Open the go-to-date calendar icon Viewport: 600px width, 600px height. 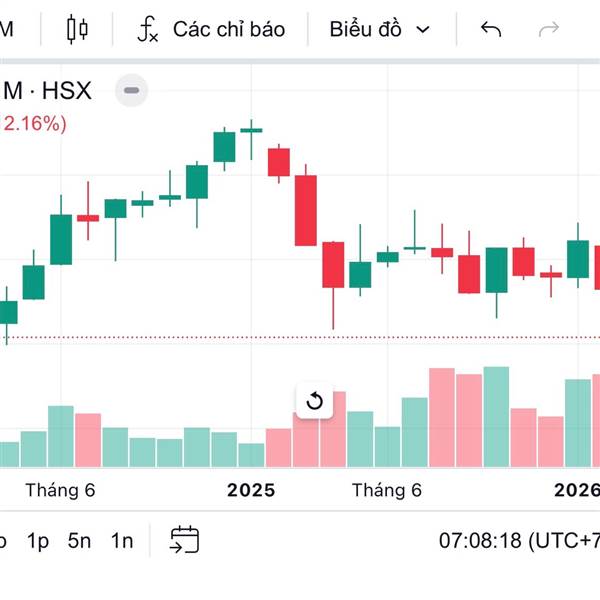coord(184,541)
